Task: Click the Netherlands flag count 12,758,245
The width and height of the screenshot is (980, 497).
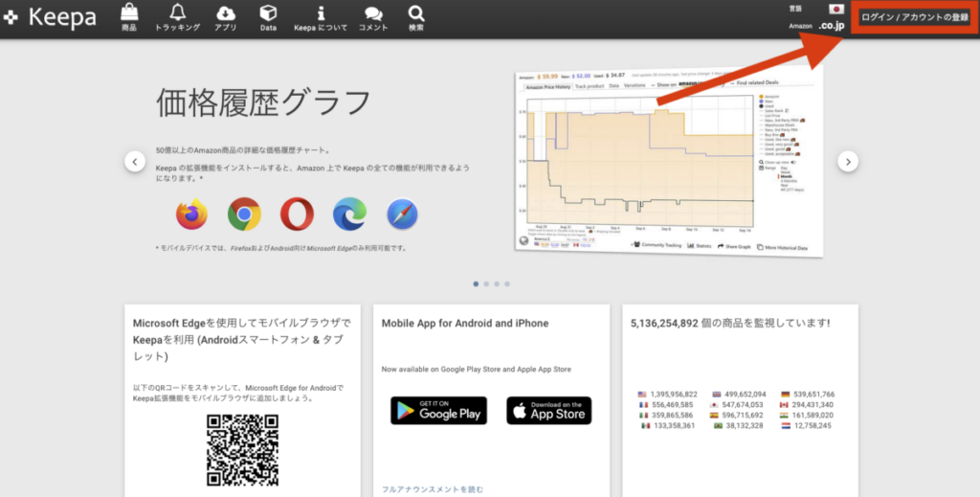Action: [807, 426]
